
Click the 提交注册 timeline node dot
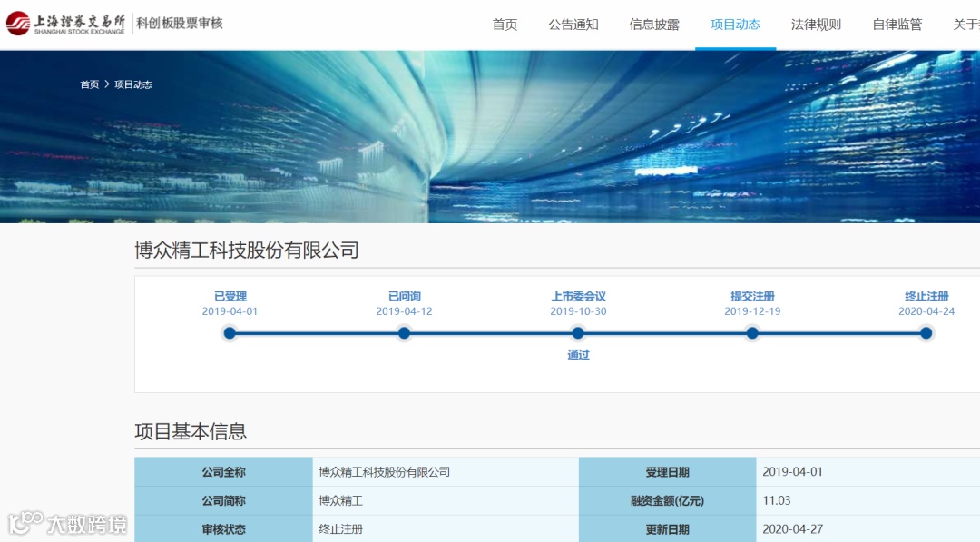[x=752, y=333]
